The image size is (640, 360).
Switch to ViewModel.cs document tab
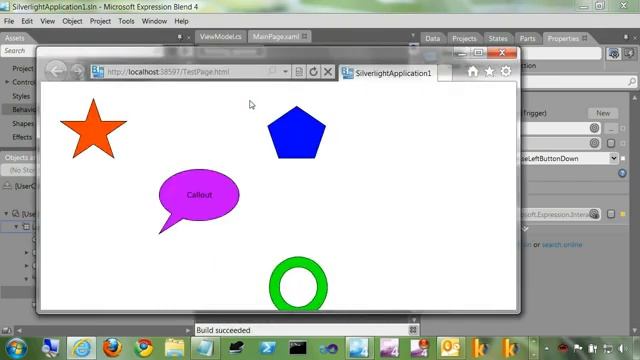[220, 37]
